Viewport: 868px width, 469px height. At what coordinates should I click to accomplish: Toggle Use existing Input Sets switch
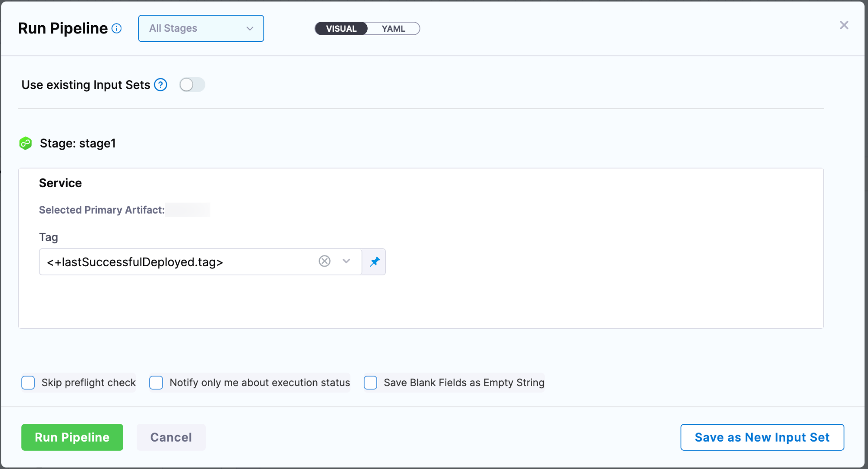coord(192,85)
